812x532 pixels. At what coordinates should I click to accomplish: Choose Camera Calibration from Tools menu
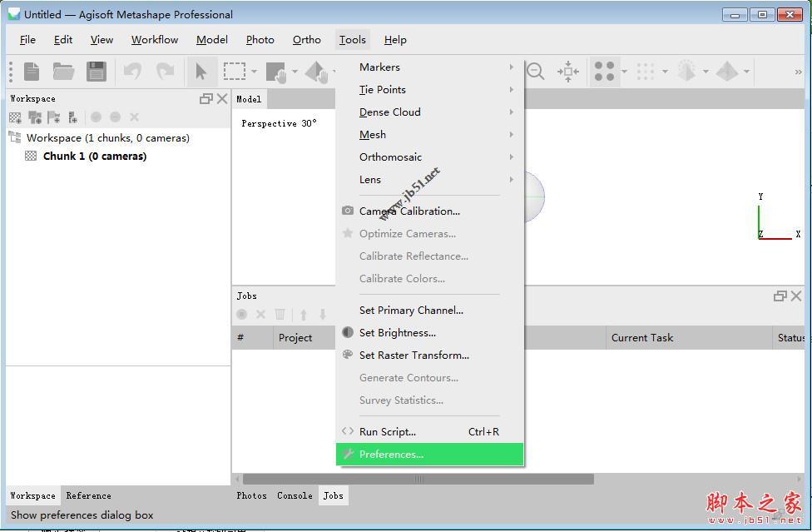430,211
